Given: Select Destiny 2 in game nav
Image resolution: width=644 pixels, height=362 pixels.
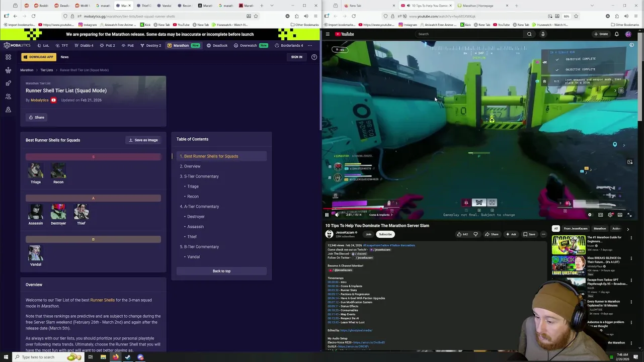Looking at the screenshot, I should (x=150, y=45).
